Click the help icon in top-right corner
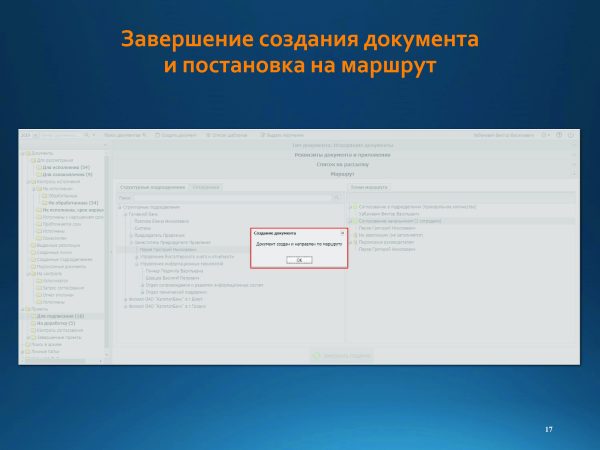600x450 pixels. (572, 135)
